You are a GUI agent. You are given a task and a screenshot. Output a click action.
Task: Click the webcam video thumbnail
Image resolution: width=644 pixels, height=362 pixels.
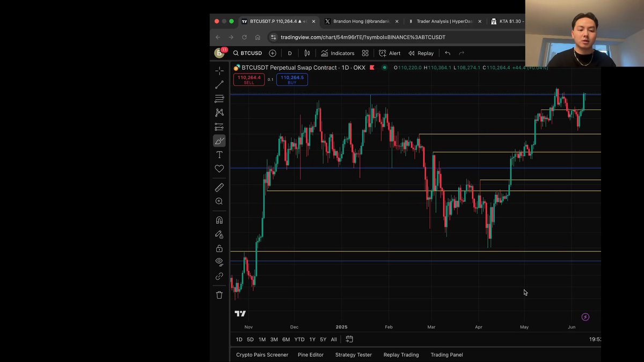tap(584, 33)
